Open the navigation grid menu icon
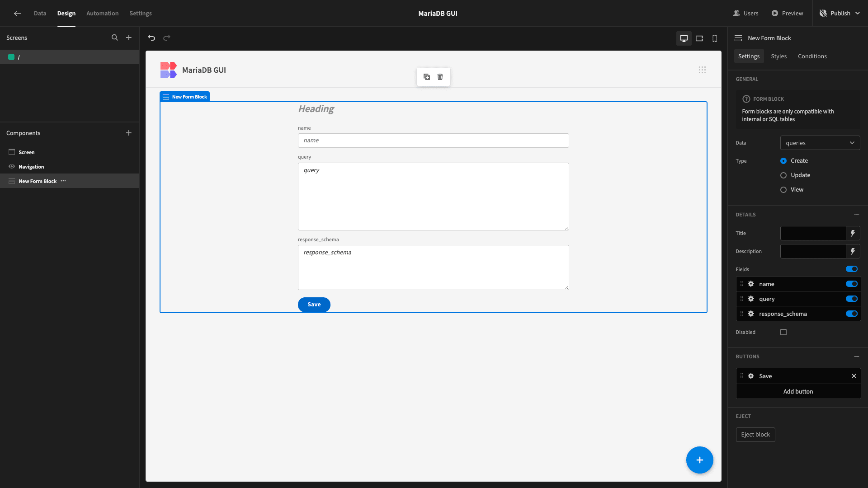This screenshot has width=868, height=488. pos(702,70)
